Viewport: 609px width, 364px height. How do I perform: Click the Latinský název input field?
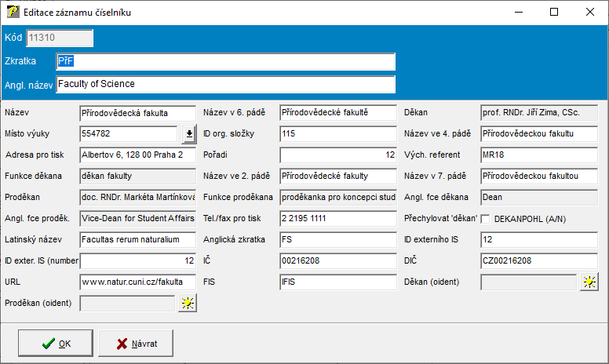tap(137, 239)
